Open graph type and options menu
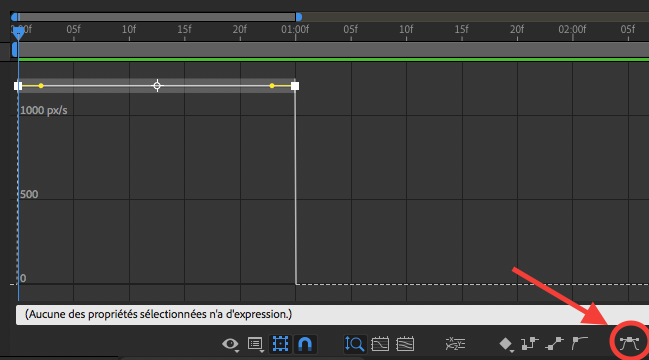649x360 pixels. 255,344
